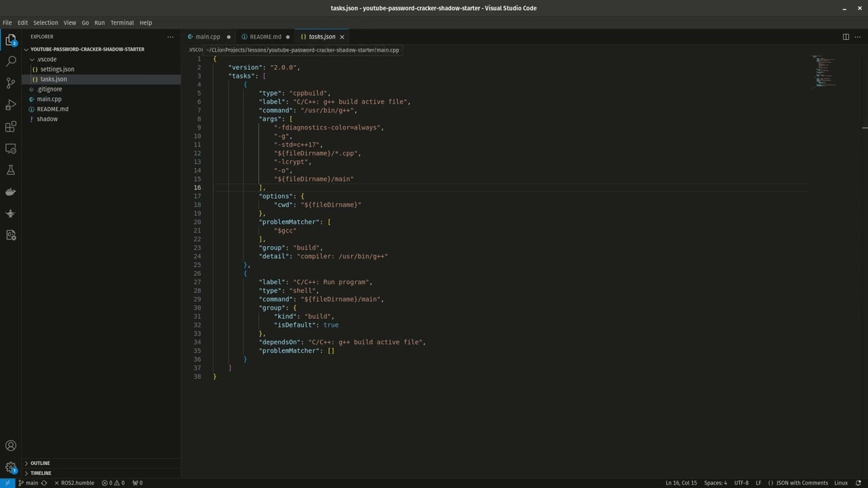
Task: Click the Ln 16, Col 15 position indicator
Action: (682, 483)
